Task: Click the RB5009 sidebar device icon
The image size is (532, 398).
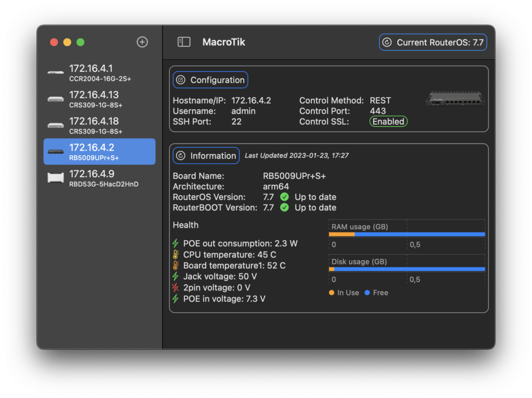Action: 56,152
